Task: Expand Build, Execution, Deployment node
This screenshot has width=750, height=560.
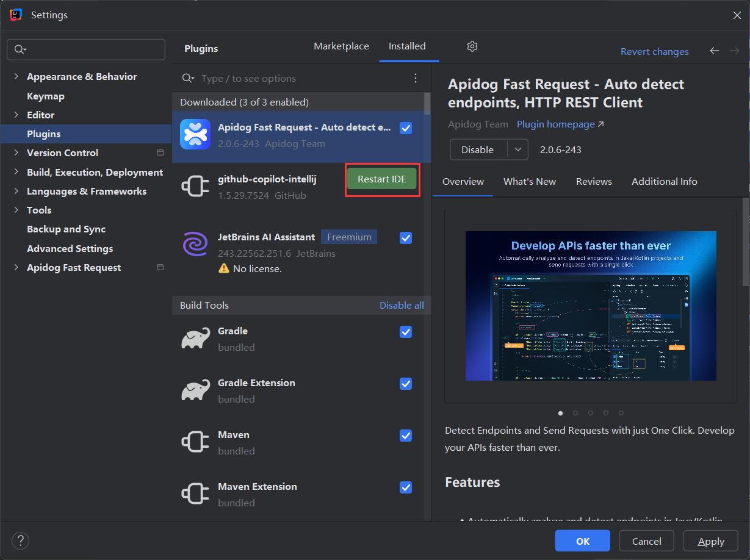Action: (16, 172)
